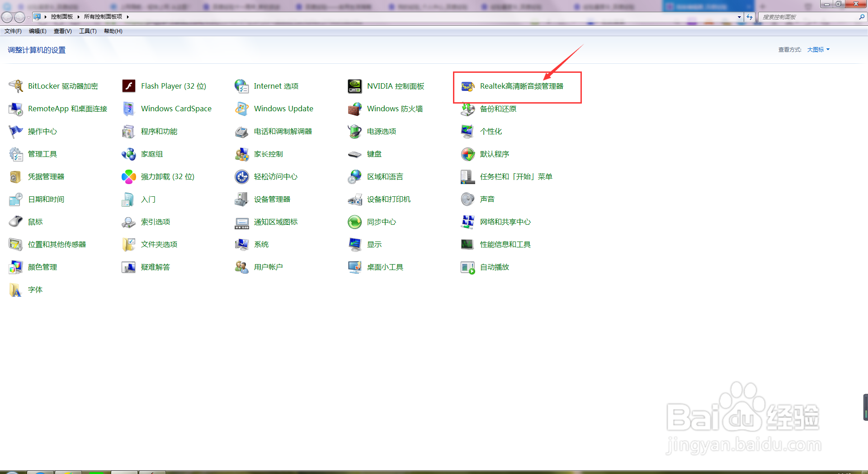The width and height of the screenshot is (868, 474).
Task: Open 电源选项 icon
Action: pos(355,131)
